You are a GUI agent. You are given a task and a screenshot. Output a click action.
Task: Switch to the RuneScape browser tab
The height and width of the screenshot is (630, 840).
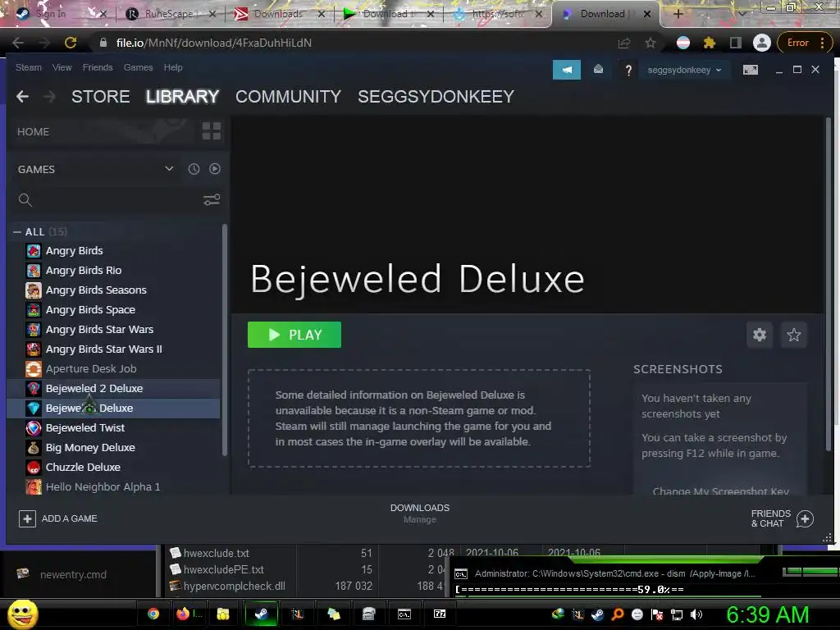tap(169, 14)
